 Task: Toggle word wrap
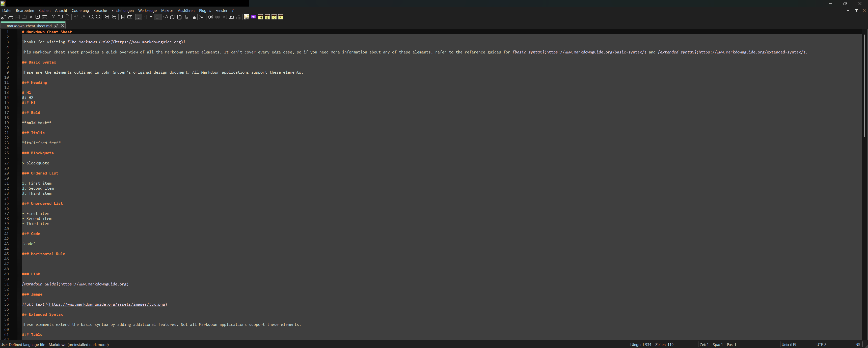pos(139,17)
